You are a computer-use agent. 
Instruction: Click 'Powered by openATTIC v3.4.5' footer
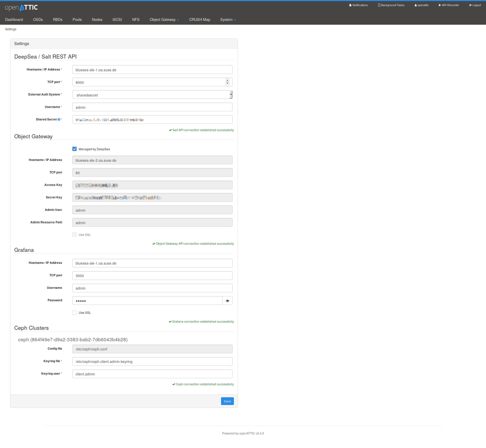[x=243, y=433]
